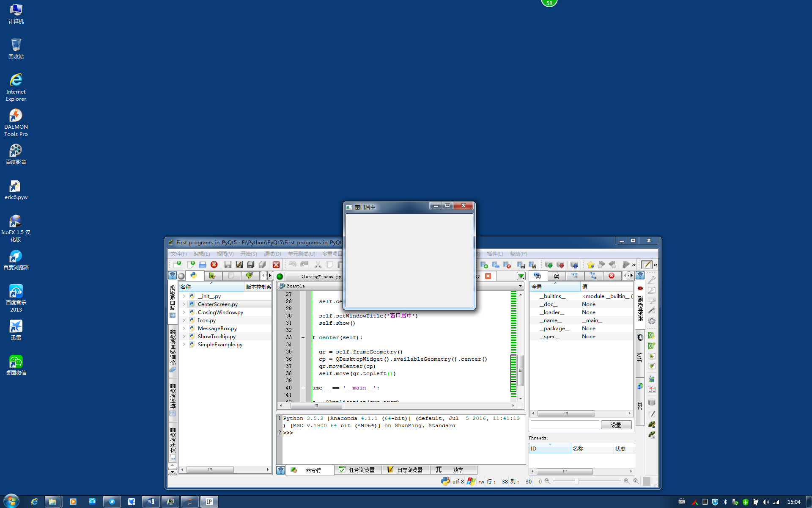Switch to the 任务浏览器 tab
Image resolution: width=812 pixels, height=508 pixels.
pyautogui.click(x=362, y=469)
